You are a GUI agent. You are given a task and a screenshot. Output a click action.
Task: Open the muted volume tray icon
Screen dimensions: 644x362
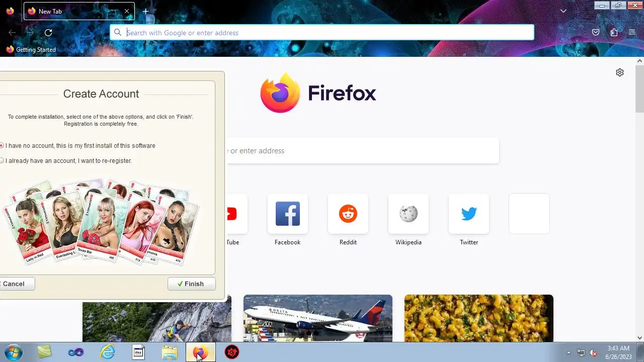[594, 352]
